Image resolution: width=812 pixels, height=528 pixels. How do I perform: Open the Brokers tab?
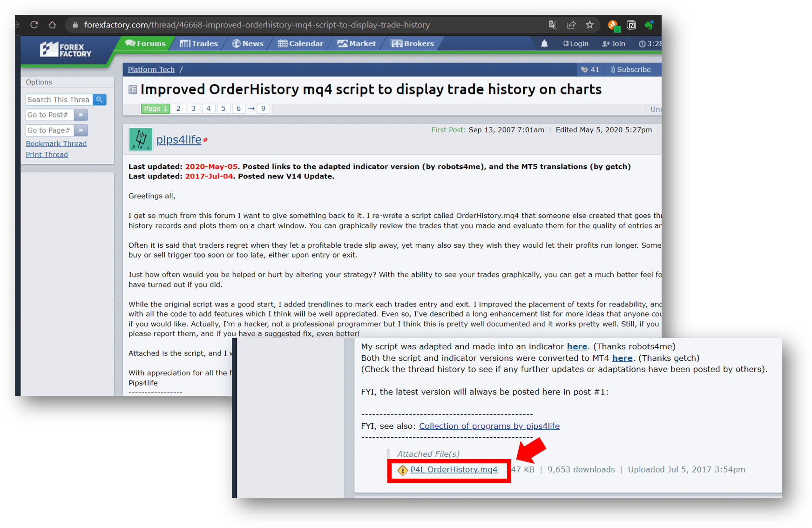(x=413, y=43)
